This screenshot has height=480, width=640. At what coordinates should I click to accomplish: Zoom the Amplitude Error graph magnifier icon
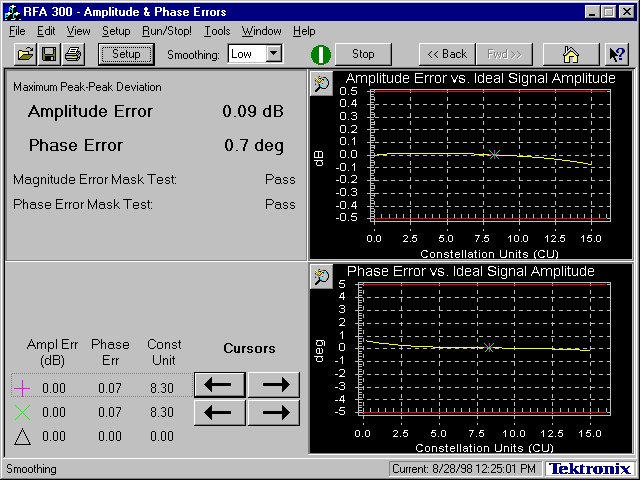pos(321,84)
